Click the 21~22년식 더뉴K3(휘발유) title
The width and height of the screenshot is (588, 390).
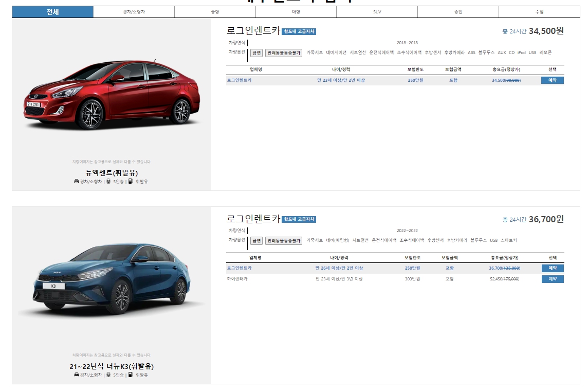[x=112, y=366]
